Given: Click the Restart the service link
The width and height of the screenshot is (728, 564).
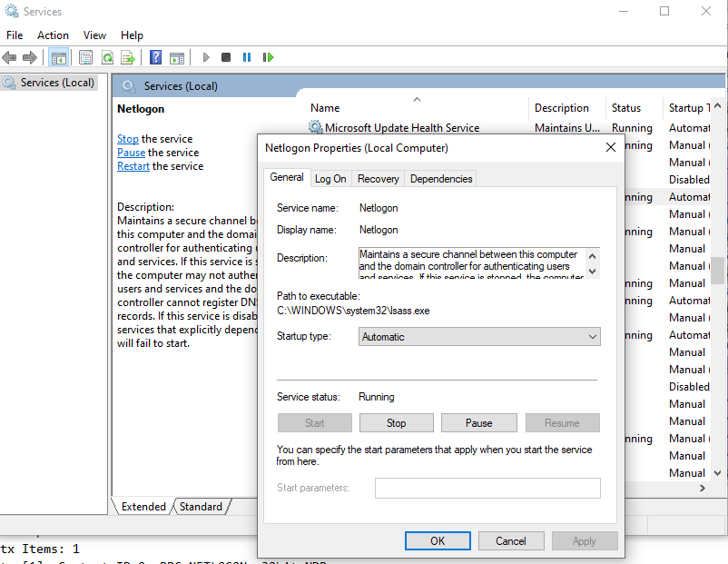Looking at the screenshot, I should point(133,166).
